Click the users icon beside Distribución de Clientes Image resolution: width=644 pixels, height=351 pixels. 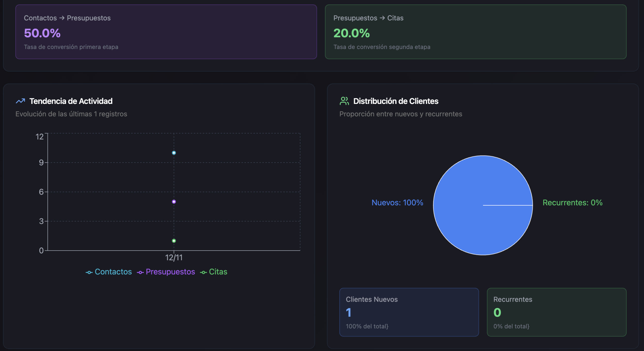(x=344, y=101)
